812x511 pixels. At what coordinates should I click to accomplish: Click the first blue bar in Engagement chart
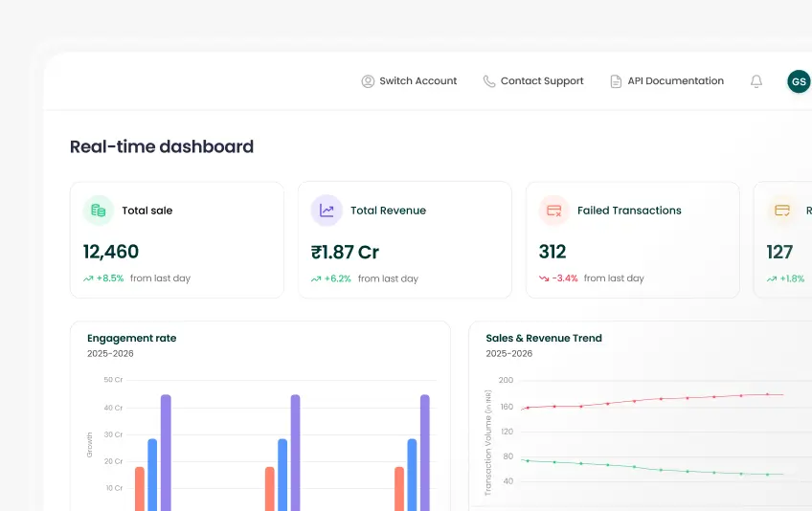point(152,476)
